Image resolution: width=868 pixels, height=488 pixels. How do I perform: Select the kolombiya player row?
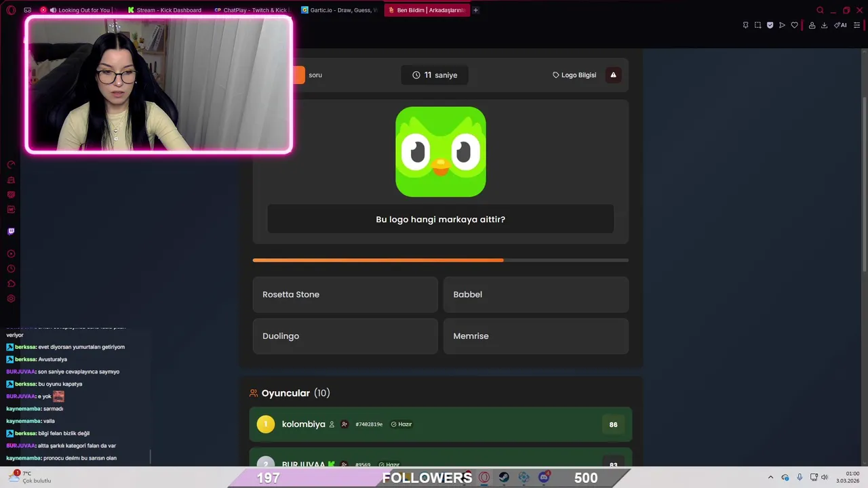(x=441, y=424)
